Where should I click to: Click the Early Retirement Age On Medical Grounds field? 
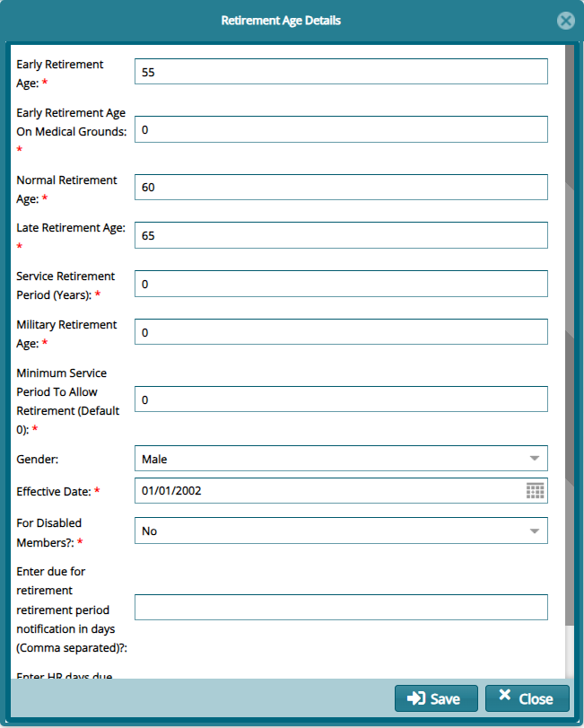[341, 129]
